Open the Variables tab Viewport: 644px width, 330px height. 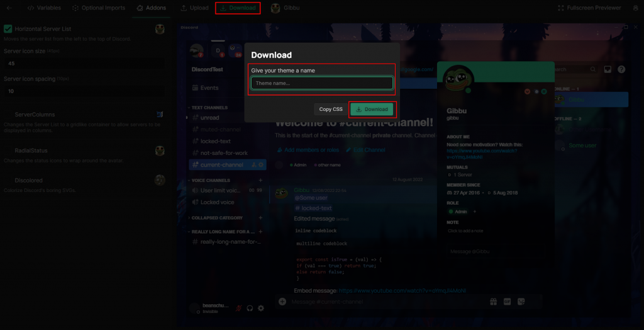44,8
